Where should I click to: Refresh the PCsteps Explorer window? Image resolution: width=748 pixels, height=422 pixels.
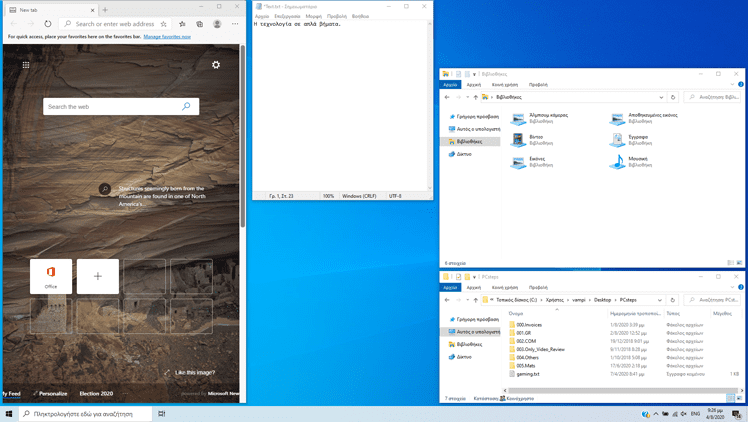673,300
